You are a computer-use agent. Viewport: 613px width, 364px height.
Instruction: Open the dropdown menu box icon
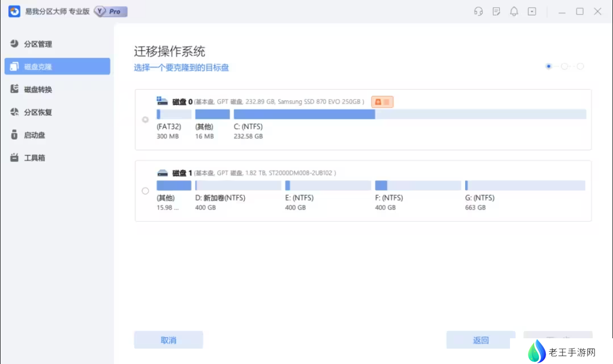point(532,11)
